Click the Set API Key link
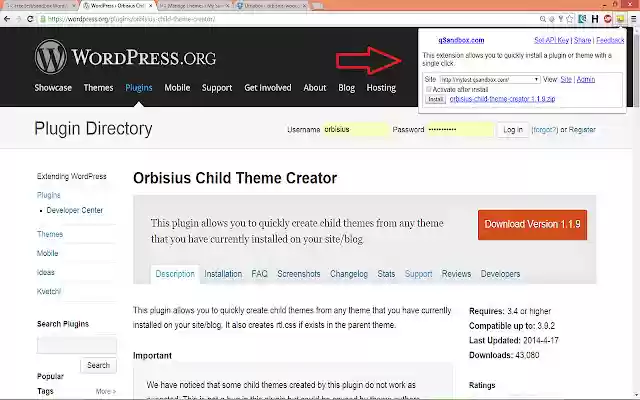Image resolution: width=640 pixels, height=400 pixels. tap(551, 40)
